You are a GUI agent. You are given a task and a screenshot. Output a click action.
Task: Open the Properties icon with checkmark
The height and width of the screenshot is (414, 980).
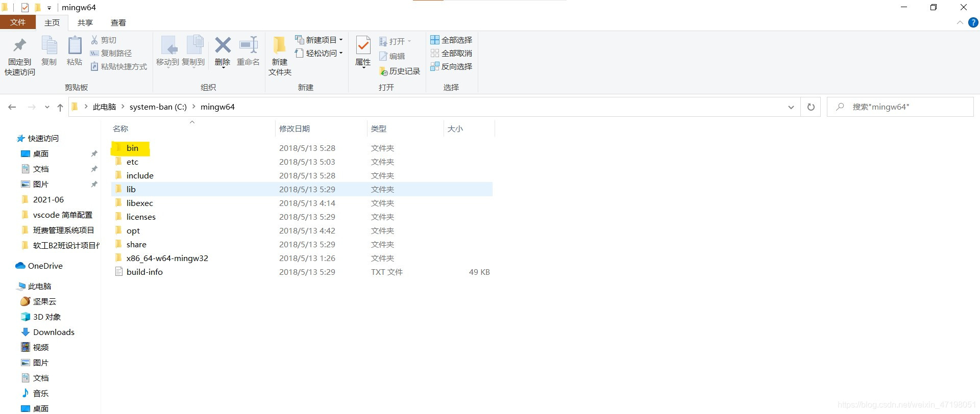pyautogui.click(x=363, y=45)
